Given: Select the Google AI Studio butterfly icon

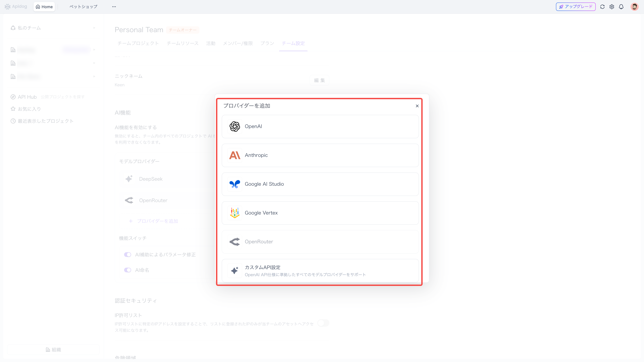Looking at the screenshot, I should click(x=234, y=184).
